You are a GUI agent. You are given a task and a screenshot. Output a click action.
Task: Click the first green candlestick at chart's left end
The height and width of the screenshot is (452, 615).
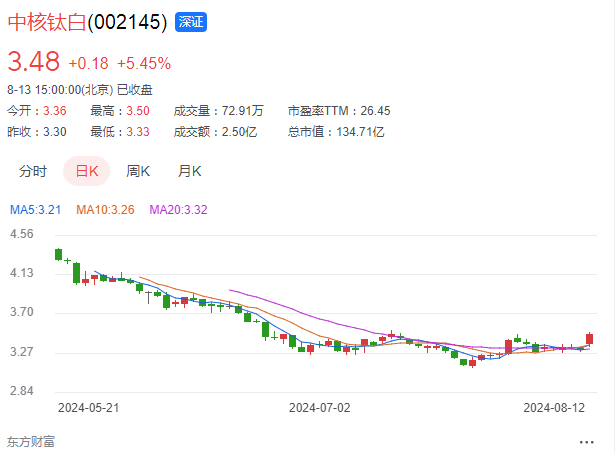58,254
